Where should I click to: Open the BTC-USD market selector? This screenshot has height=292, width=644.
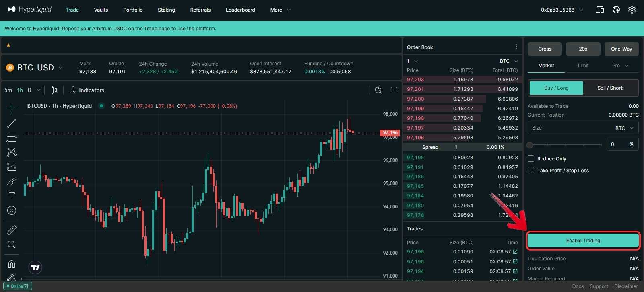tap(35, 68)
